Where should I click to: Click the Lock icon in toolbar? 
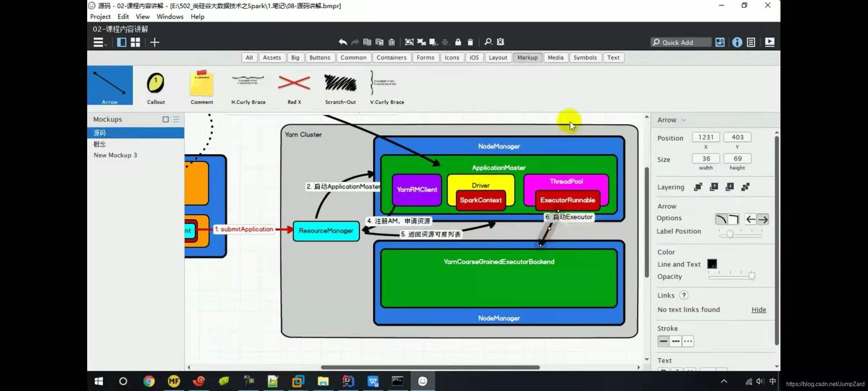pos(458,42)
